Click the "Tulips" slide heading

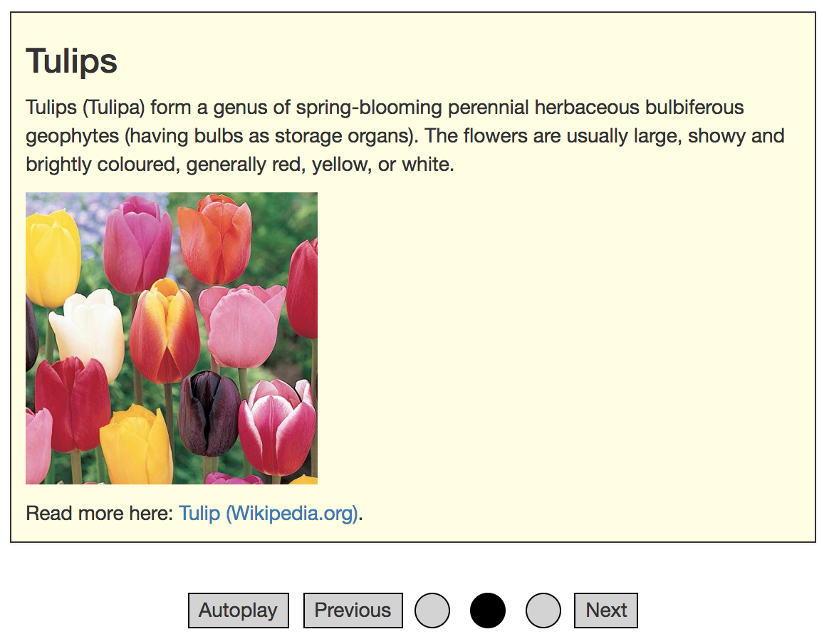[72, 61]
